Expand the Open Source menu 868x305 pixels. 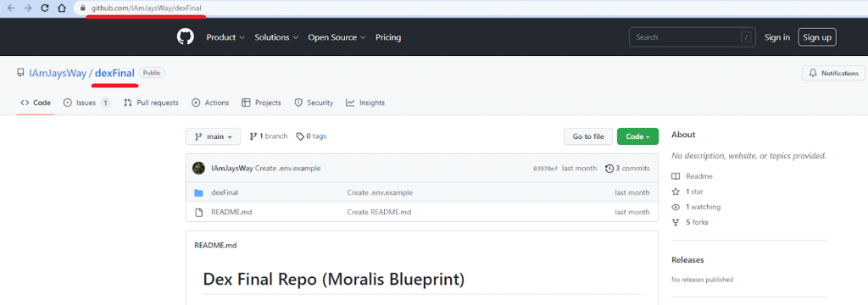click(337, 37)
